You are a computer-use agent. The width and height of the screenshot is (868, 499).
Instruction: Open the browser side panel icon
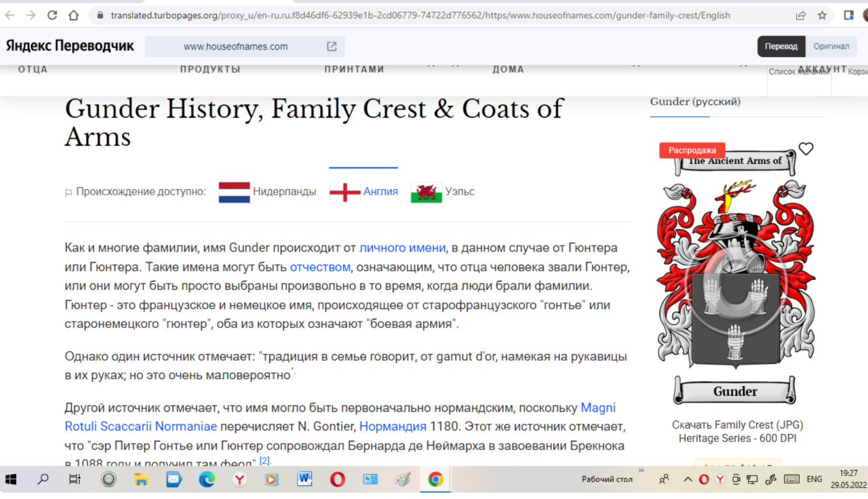pos(848,15)
